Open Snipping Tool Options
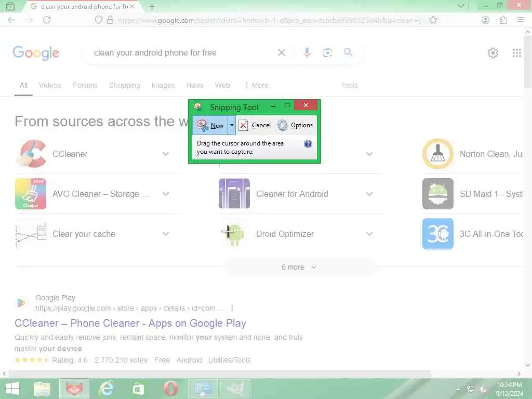The image size is (532, 399). 295,125
